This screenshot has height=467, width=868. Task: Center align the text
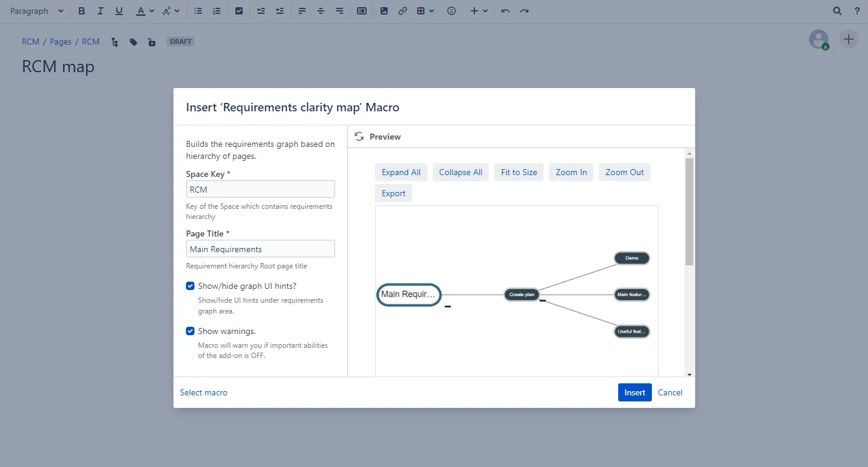tap(321, 11)
